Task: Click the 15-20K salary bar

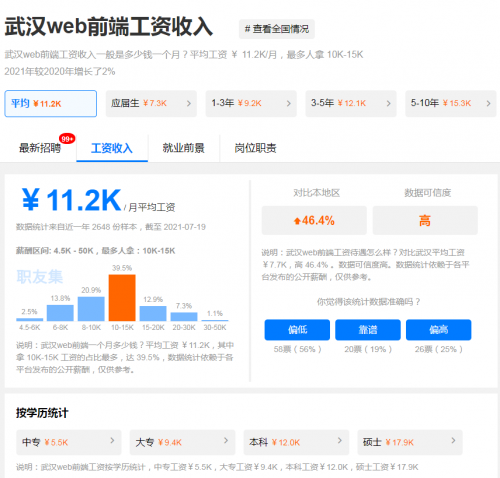Action: 153,313
